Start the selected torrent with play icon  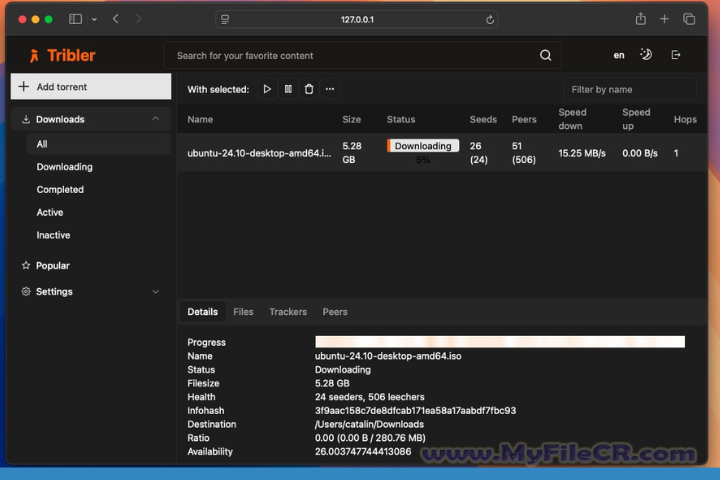[x=267, y=89]
